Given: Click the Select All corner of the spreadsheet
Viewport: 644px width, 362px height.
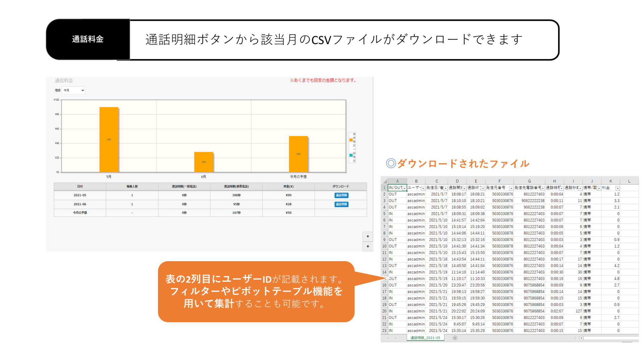Looking at the screenshot, I should coord(384,181).
